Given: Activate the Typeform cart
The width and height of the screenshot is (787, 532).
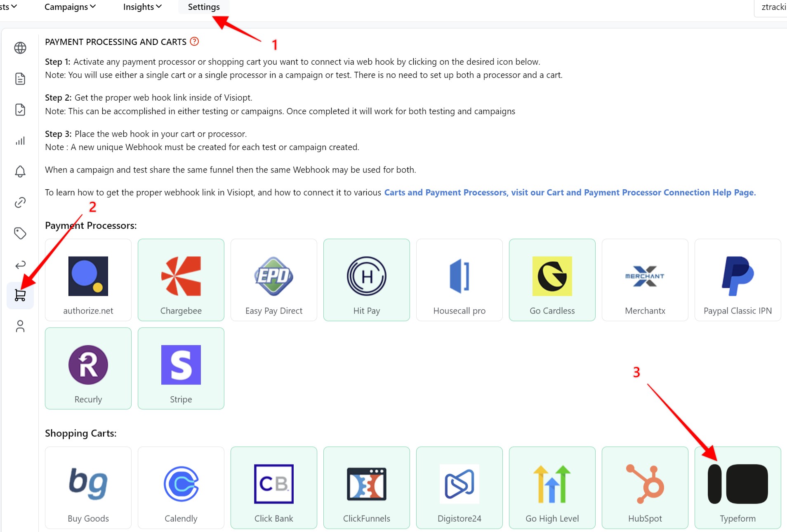Looking at the screenshot, I should click(x=738, y=488).
